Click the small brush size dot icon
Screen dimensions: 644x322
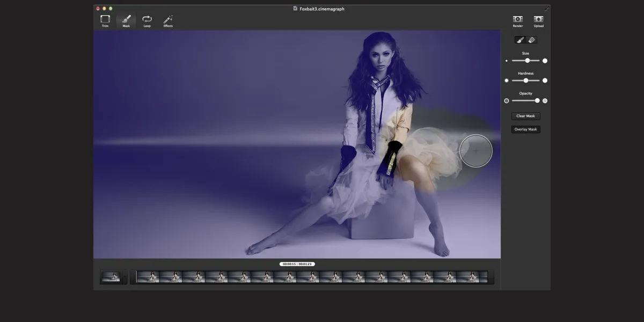click(507, 61)
